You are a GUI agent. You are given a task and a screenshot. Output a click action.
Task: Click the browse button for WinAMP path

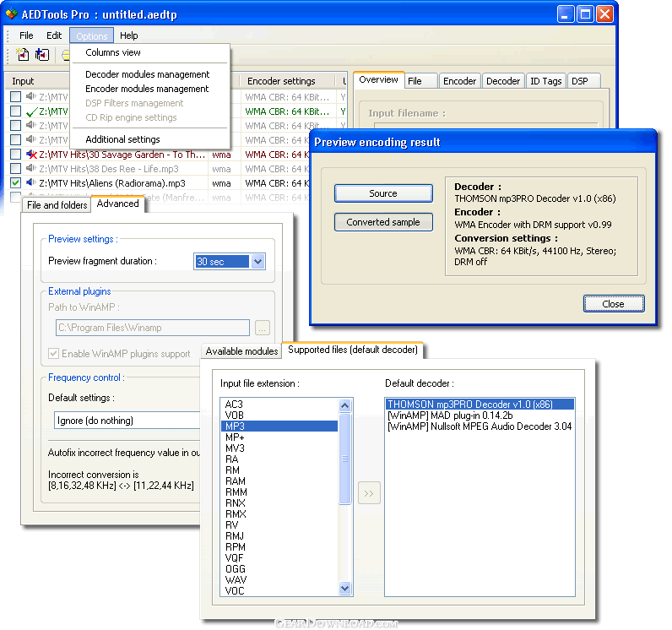[263, 328]
